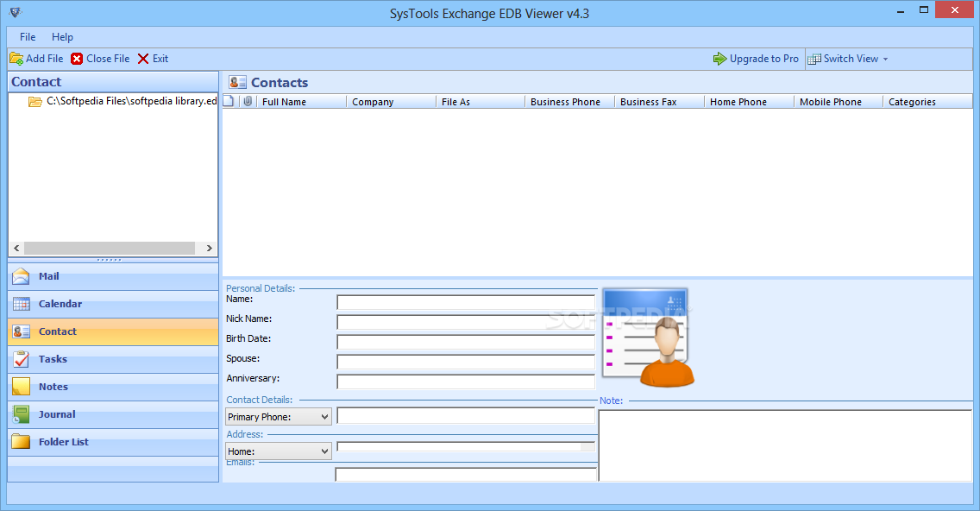Image resolution: width=980 pixels, height=511 pixels.
Task: Click the Contact card icon in sidebar
Action: tap(22, 331)
